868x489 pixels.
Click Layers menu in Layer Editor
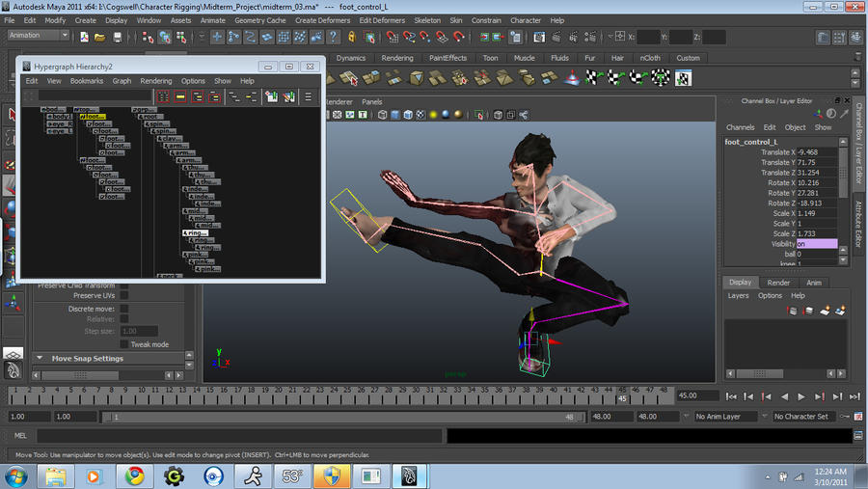tap(738, 296)
